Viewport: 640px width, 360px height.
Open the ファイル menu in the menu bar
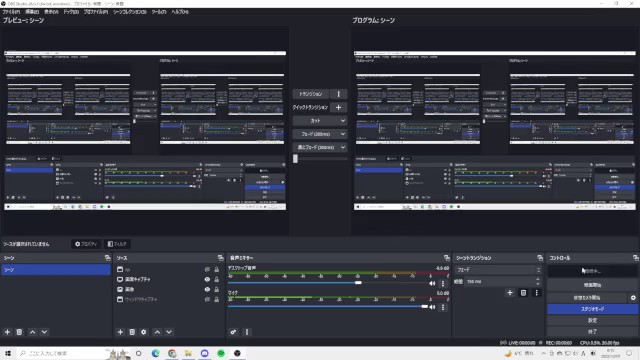coord(11,12)
